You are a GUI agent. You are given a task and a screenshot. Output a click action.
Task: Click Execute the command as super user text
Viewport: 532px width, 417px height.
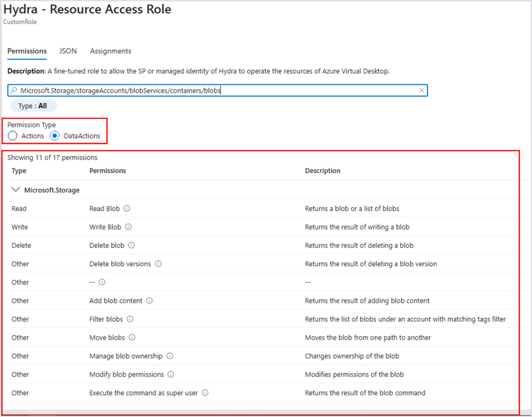pos(144,393)
